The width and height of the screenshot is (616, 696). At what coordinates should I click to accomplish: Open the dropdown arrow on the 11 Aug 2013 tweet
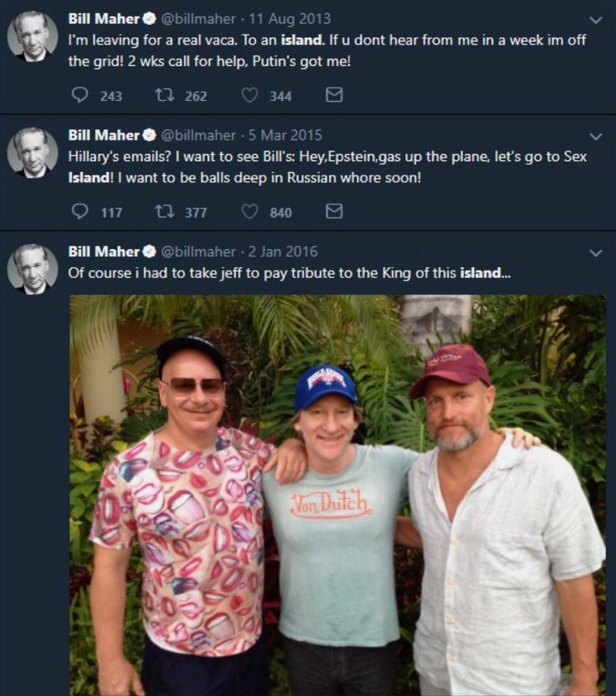[x=595, y=20]
